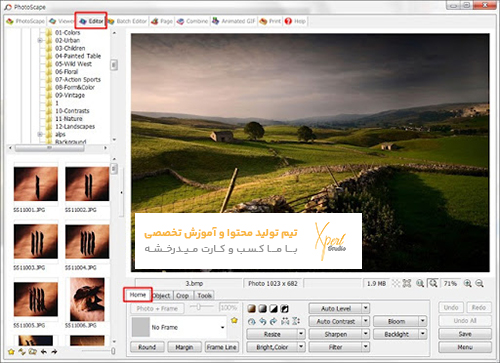Screen dimensions: 500x363
Task: Select the 12-Landscapes folder
Action: pos(75,126)
